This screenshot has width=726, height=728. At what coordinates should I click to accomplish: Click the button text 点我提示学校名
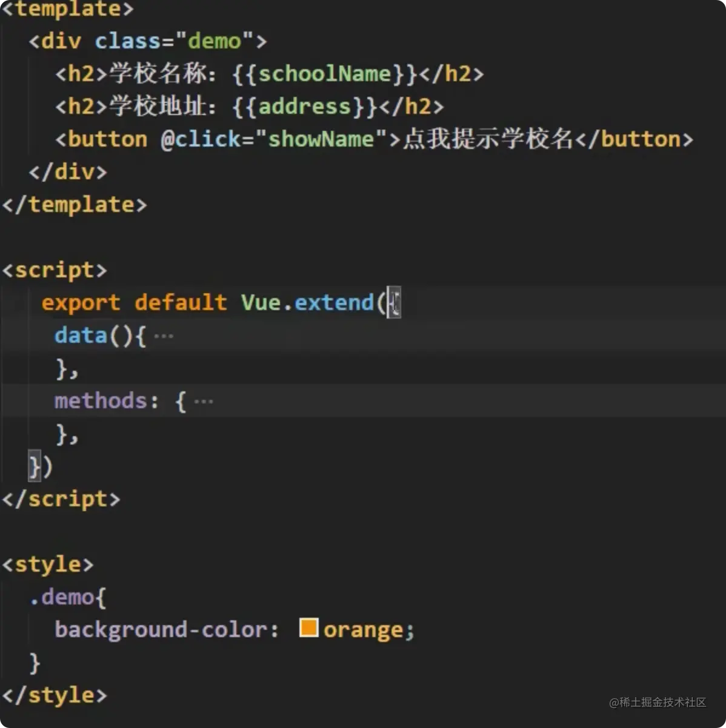click(488, 139)
